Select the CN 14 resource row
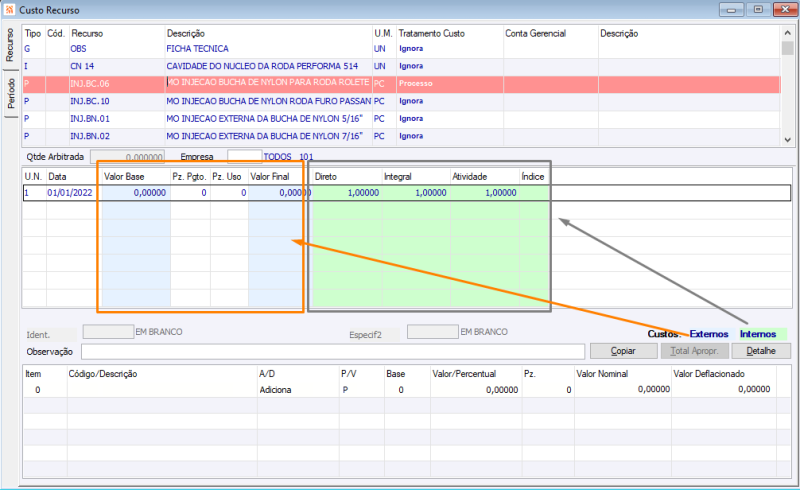The width and height of the screenshot is (800, 490). [401, 66]
